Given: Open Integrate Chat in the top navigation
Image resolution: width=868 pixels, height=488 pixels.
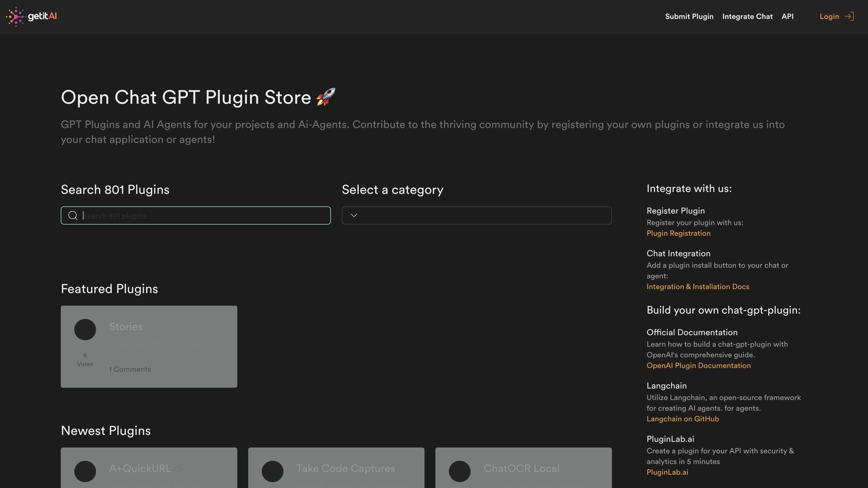Looking at the screenshot, I should click(747, 17).
